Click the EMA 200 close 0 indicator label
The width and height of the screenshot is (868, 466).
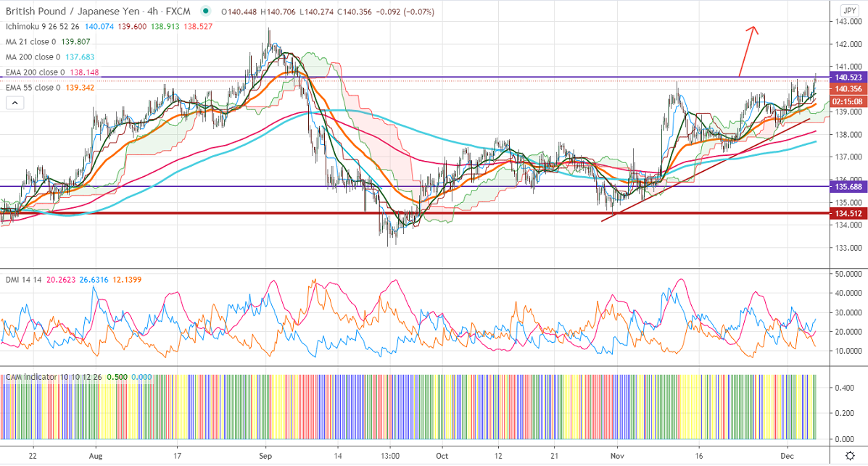point(36,72)
